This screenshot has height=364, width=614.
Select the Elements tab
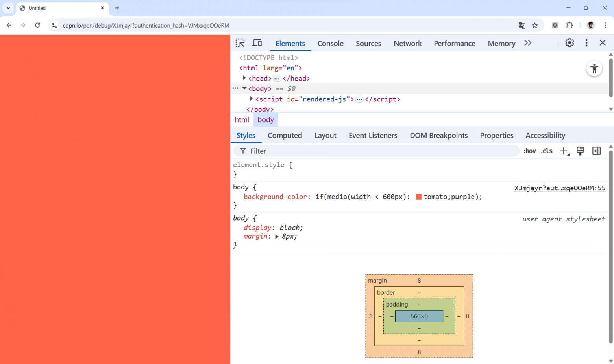point(290,43)
